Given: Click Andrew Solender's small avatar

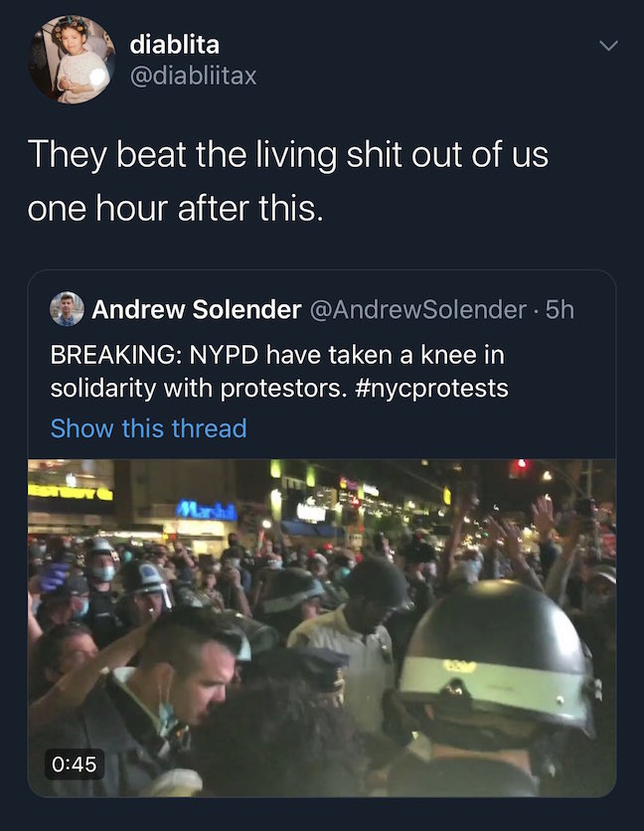Looking at the screenshot, I should [67, 309].
